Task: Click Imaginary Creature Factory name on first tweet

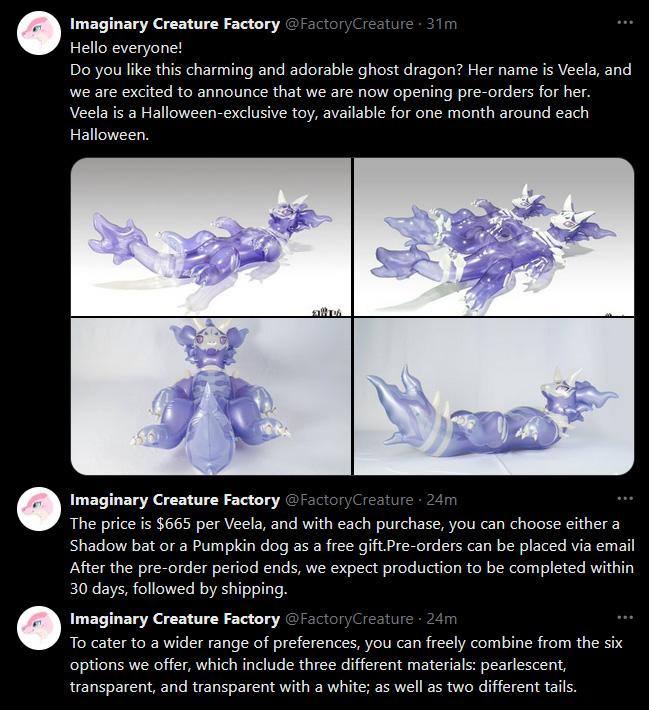Action: click(x=175, y=24)
